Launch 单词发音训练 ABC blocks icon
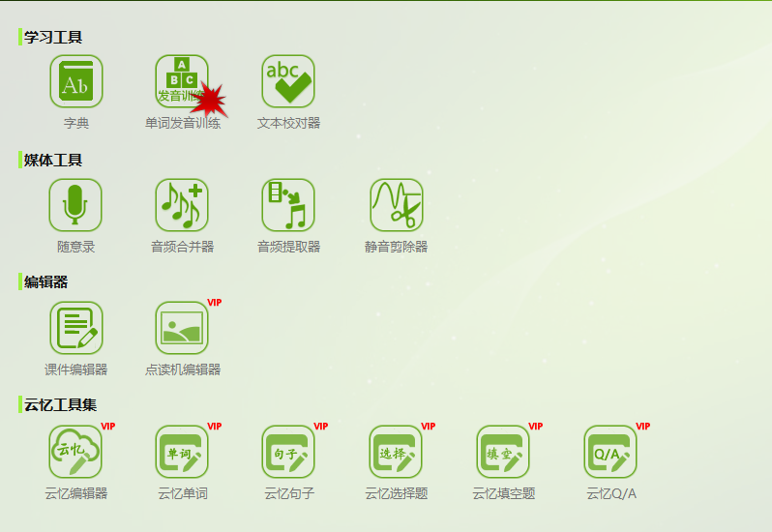 tap(182, 81)
